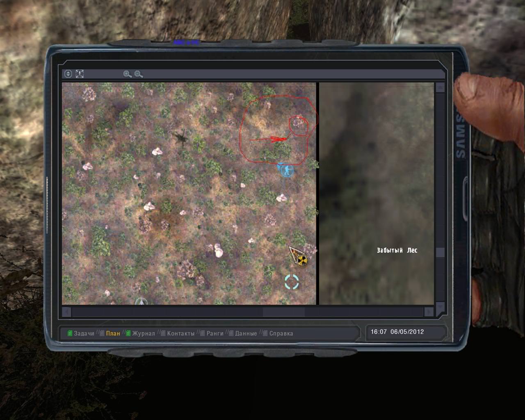This screenshot has width=525, height=420.
Task: Zoom in on the PDA map
Action: coord(128,74)
